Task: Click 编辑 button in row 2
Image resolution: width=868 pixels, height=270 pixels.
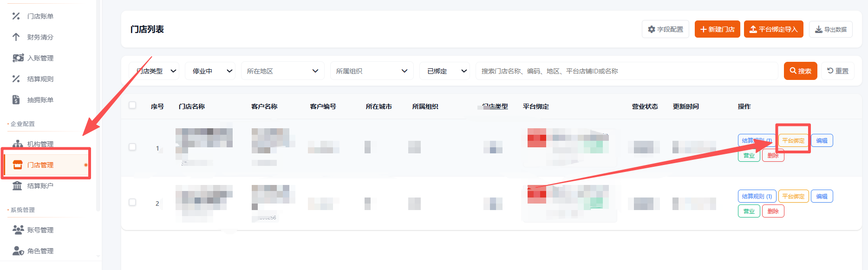Action: [x=822, y=196]
